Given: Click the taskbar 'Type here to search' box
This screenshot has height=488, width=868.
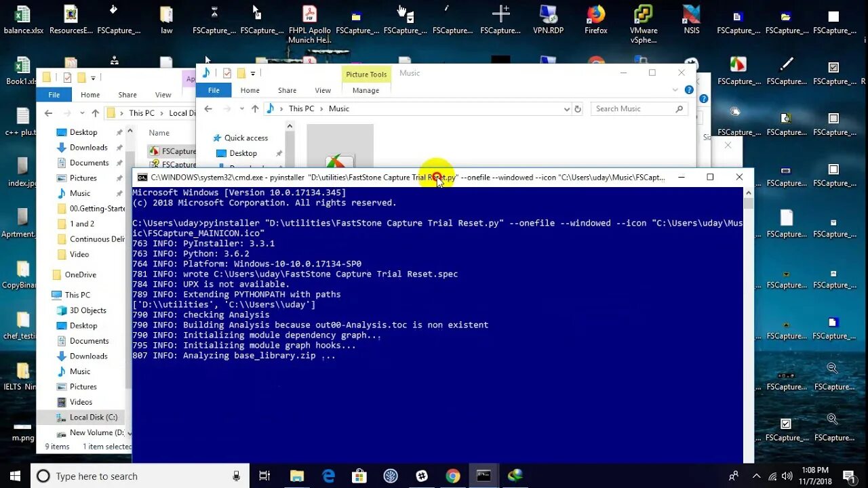Looking at the screenshot, I should pyautogui.click(x=139, y=476).
